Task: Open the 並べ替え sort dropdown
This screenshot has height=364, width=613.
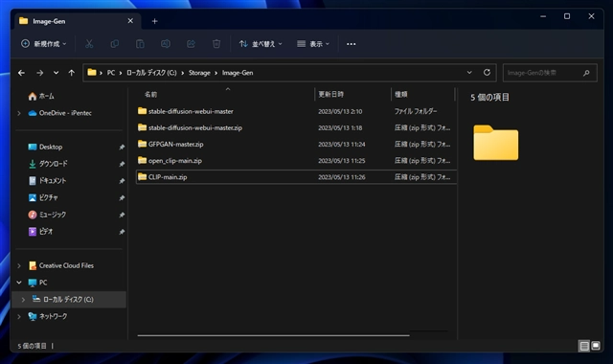Action: [261, 44]
